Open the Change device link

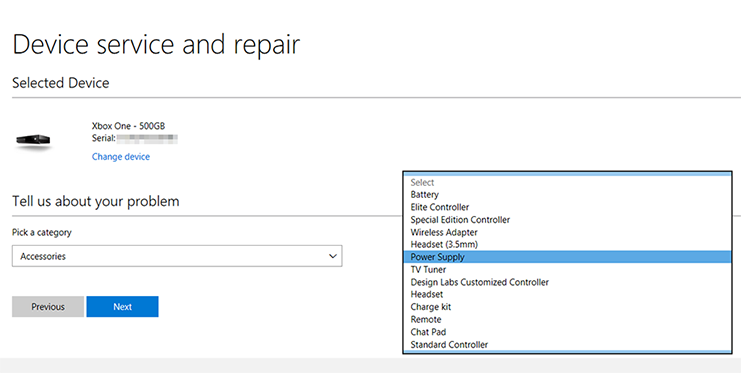(121, 156)
